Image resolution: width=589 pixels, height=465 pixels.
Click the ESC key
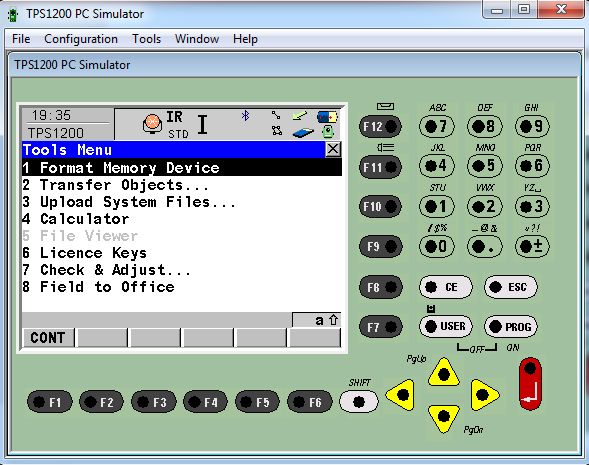coord(511,287)
